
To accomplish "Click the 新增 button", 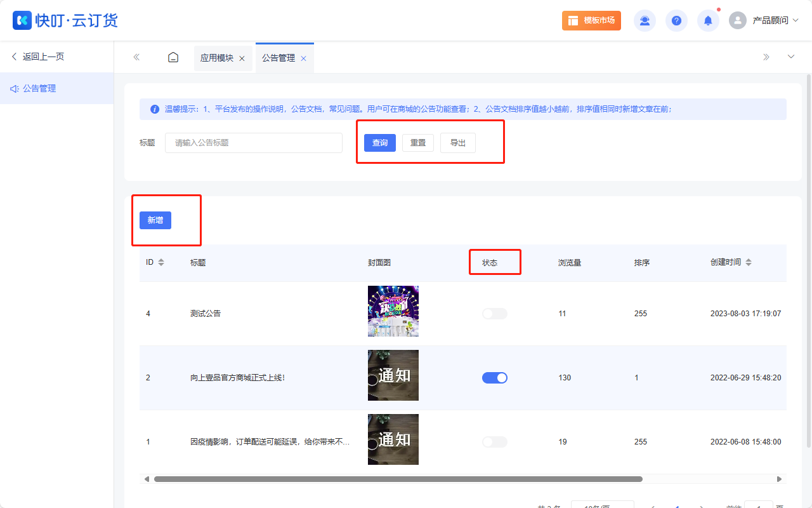I will [155, 220].
